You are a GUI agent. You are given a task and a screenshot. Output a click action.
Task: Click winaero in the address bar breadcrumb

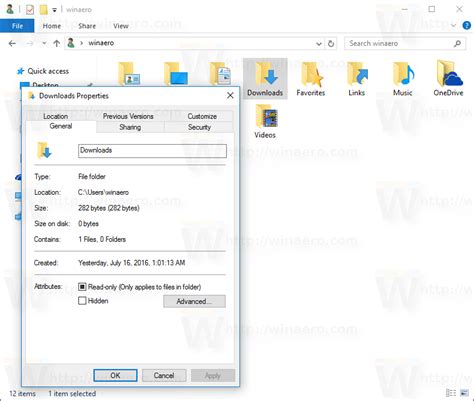click(x=101, y=43)
